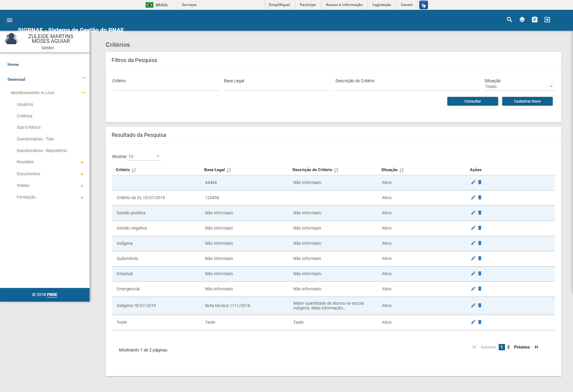Click Próximo pagination link
The height and width of the screenshot is (392, 573).
(522, 347)
